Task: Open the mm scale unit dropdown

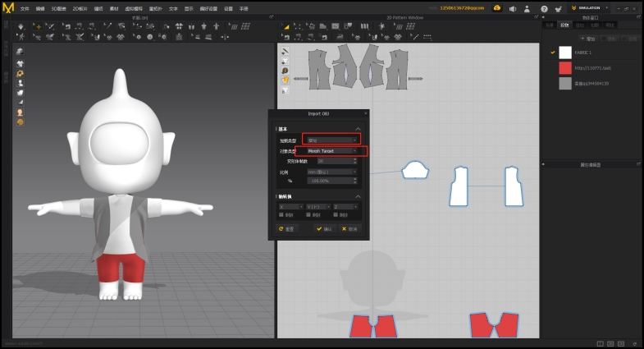Action: (331, 172)
